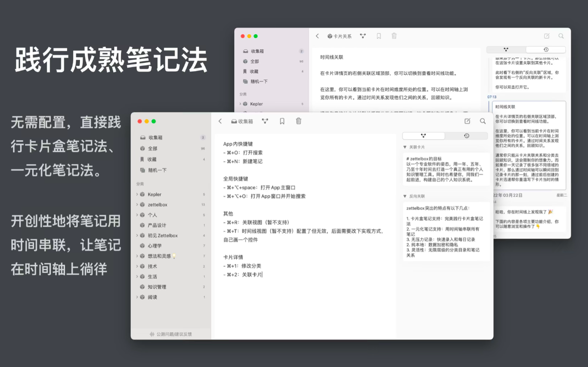Bookmark the card in the front window
588x367 pixels.
click(282, 121)
